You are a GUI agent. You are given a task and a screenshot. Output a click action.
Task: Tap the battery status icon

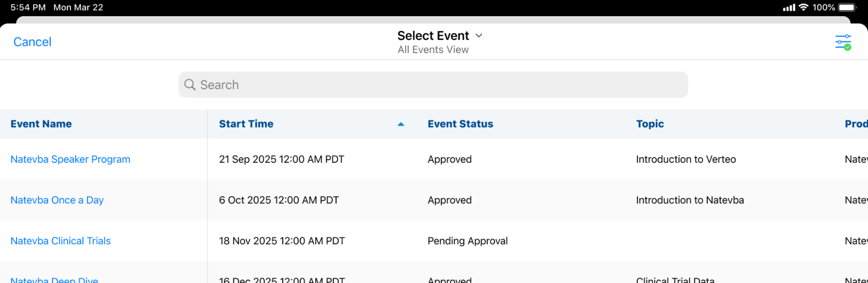pyautogui.click(x=847, y=7)
